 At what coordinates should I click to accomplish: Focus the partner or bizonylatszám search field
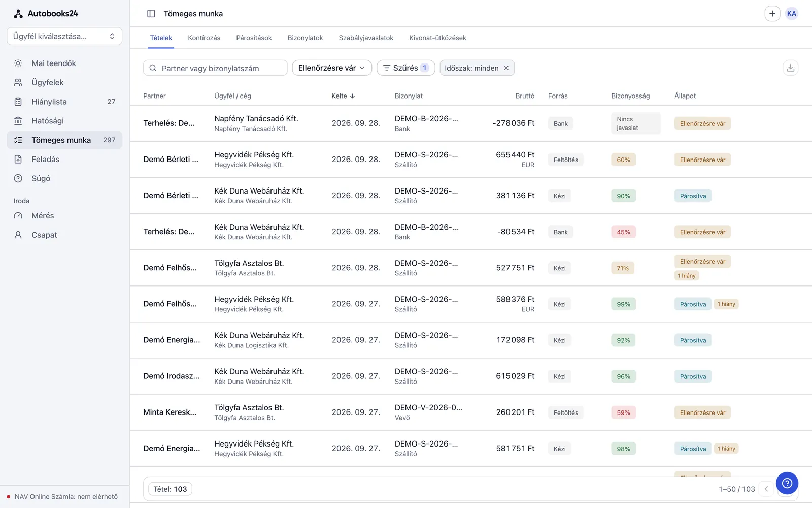pos(215,68)
